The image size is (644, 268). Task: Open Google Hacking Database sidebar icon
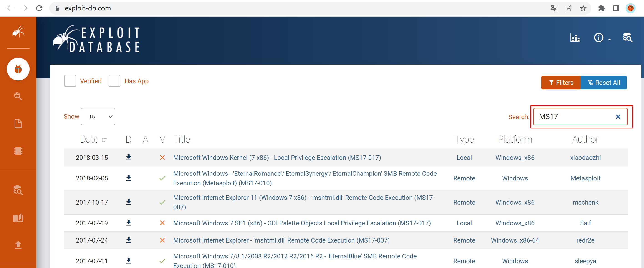[x=18, y=96]
